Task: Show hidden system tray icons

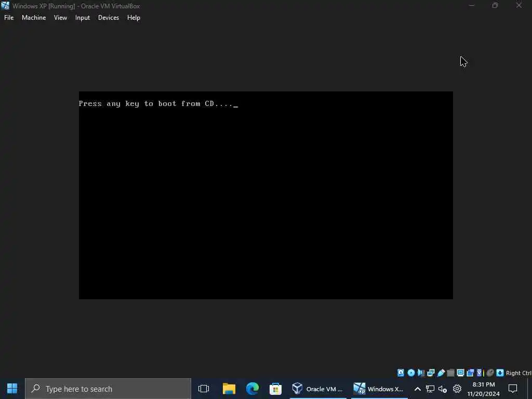Action: click(418, 389)
